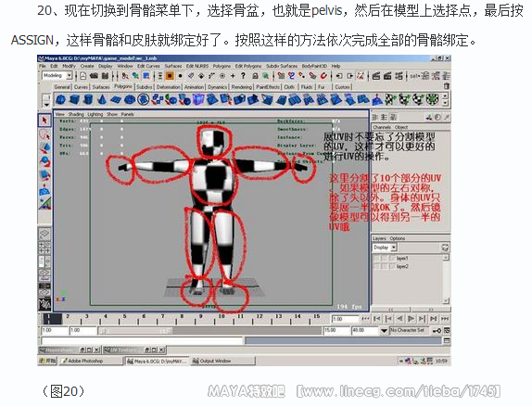Select the arrow Select tool in toolbox

tap(44, 121)
